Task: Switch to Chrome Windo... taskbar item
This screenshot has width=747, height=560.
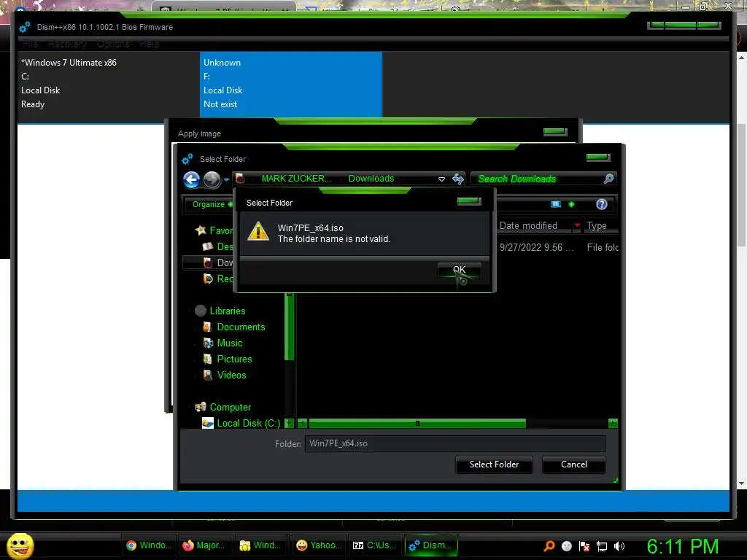Action: click(x=150, y=545)
